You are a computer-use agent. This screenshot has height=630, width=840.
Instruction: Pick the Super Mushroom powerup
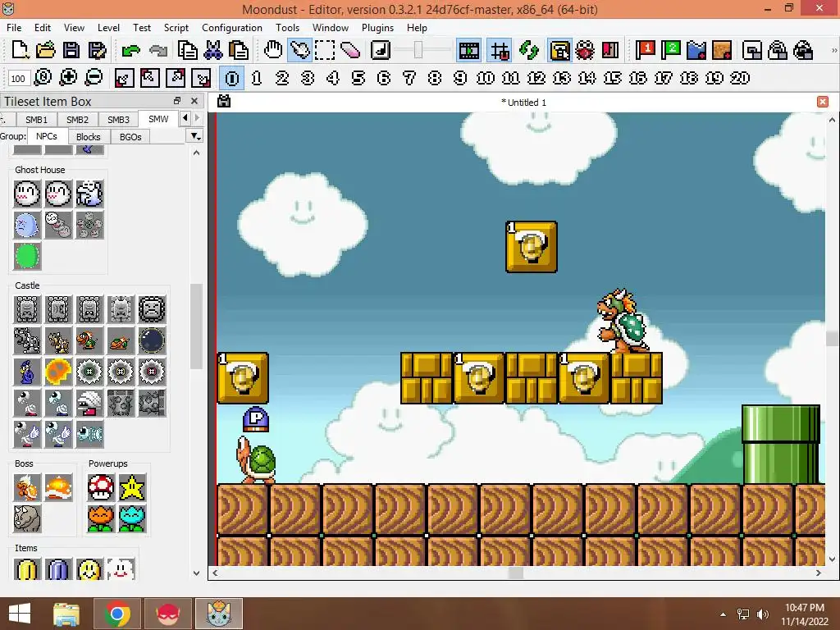[101, 487]
